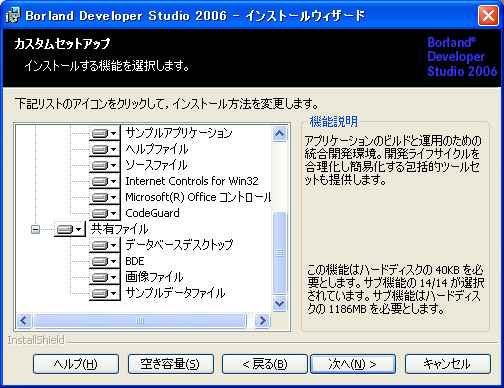The image size is (504, 388).
Task: Open install option dropdown for CodeGuard
Action: (104, 213)
